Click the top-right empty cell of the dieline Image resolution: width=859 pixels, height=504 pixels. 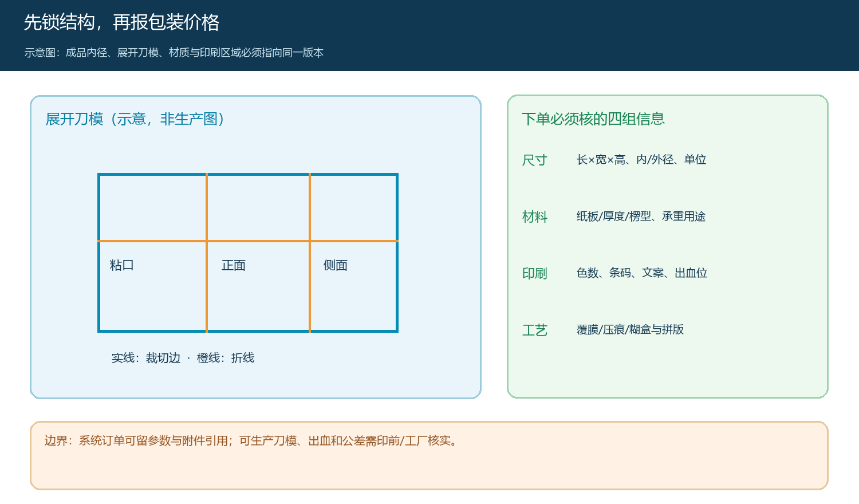353,207
